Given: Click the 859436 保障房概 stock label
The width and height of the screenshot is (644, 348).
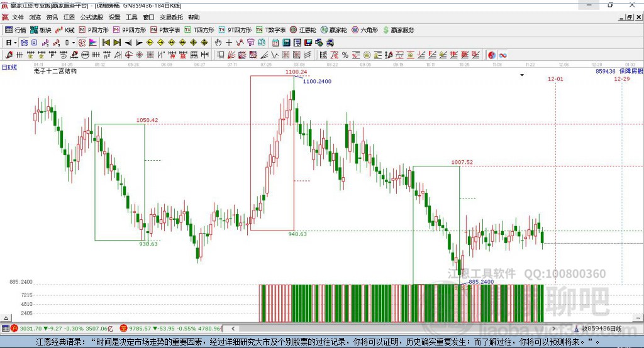Looking at the screenshot, I should tap(619, 71).
